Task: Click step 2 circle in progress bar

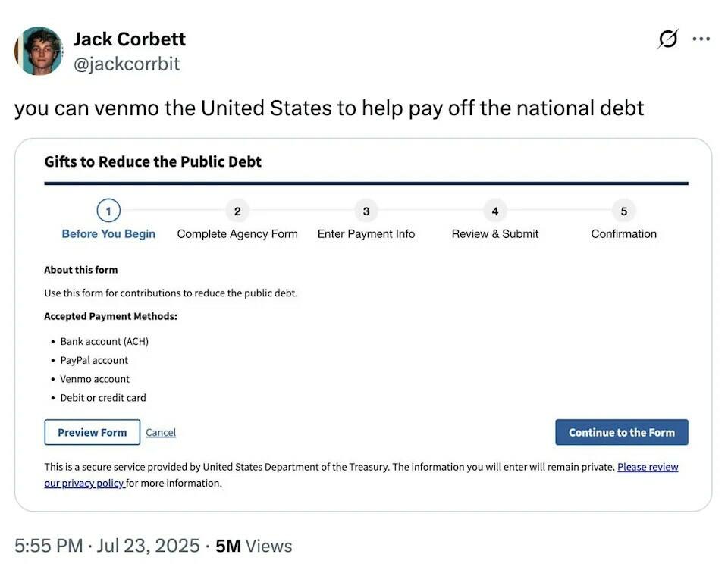Action: pyautogui.click(x=237, y=211)
